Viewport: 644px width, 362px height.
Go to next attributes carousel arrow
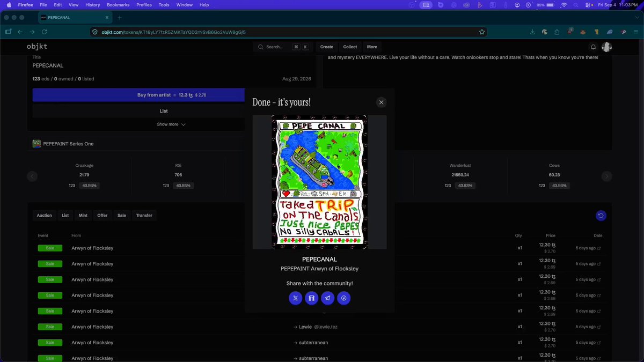[606, 176]
